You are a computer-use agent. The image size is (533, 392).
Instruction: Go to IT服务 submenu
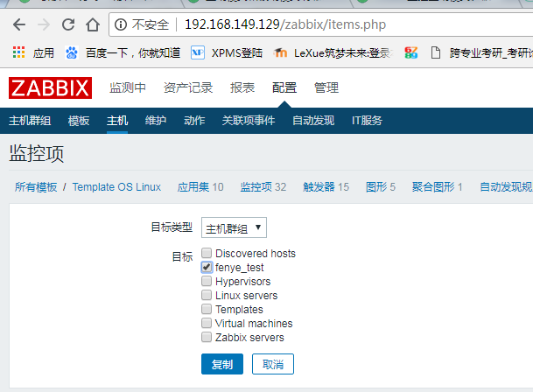367,121
